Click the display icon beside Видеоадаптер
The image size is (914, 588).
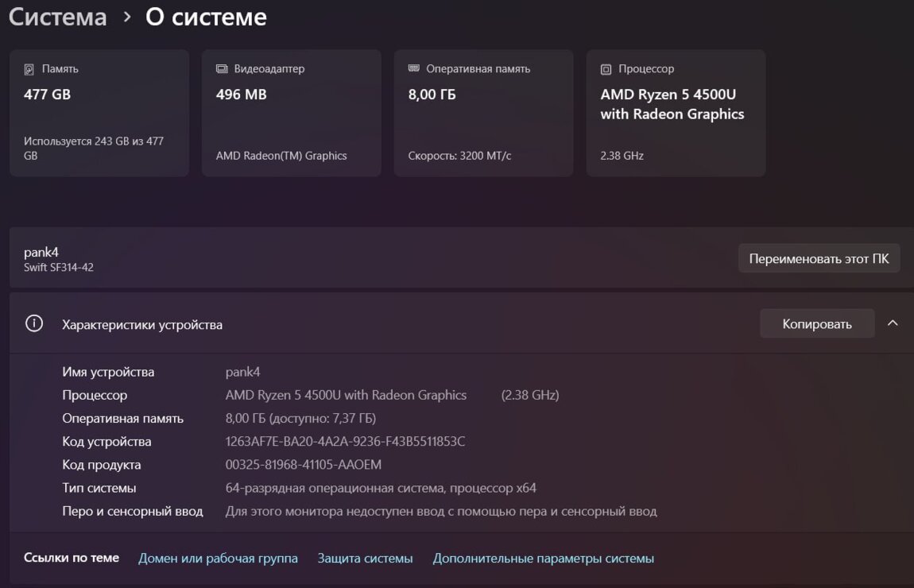(x=222, y=69)
